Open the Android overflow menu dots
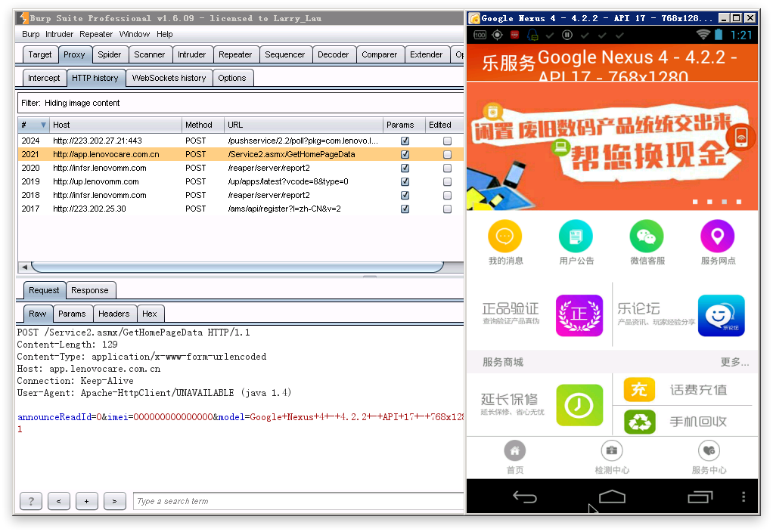The image size is (773, 532). pyautogui.click(x=744, y=497)
